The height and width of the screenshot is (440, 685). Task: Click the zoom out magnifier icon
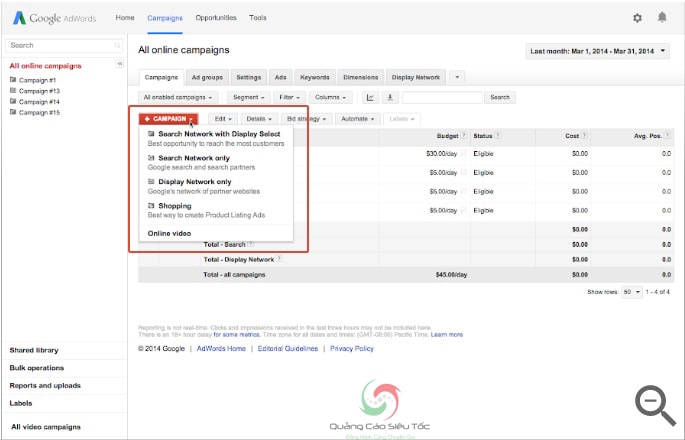(655, 405)
